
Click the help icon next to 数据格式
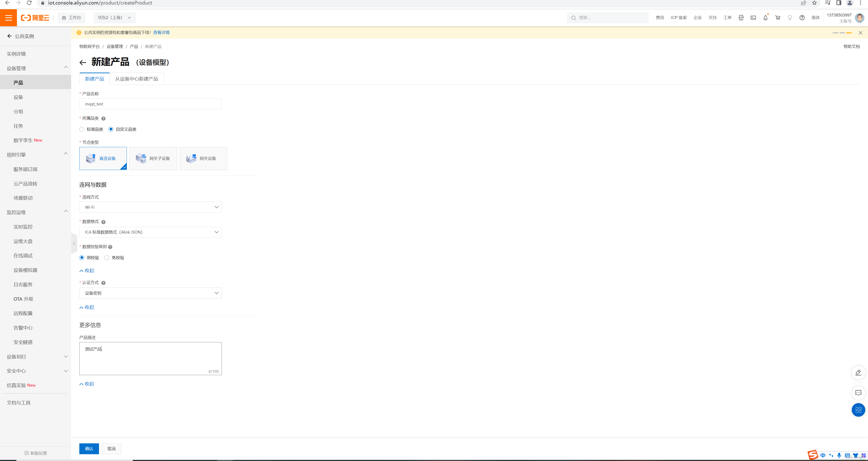tap(104, 222)
